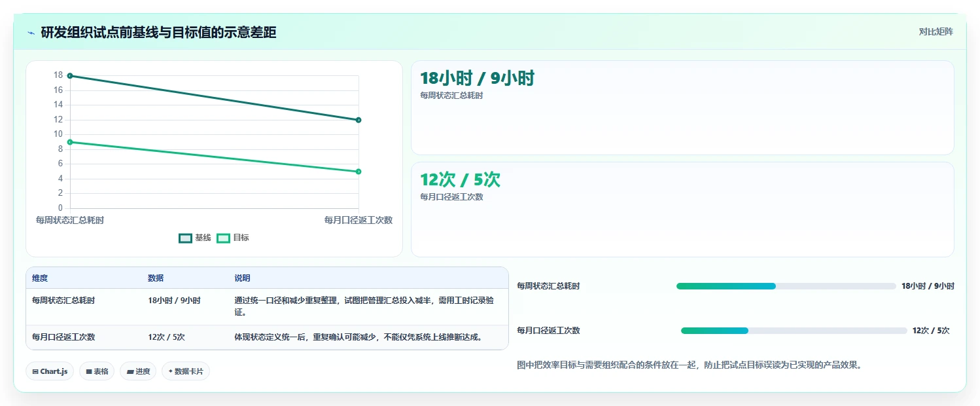Click the 每周状态汇总耗时 caption in first card
The image size is (980, 406).
pyautogui.click(x=451, y=96)
